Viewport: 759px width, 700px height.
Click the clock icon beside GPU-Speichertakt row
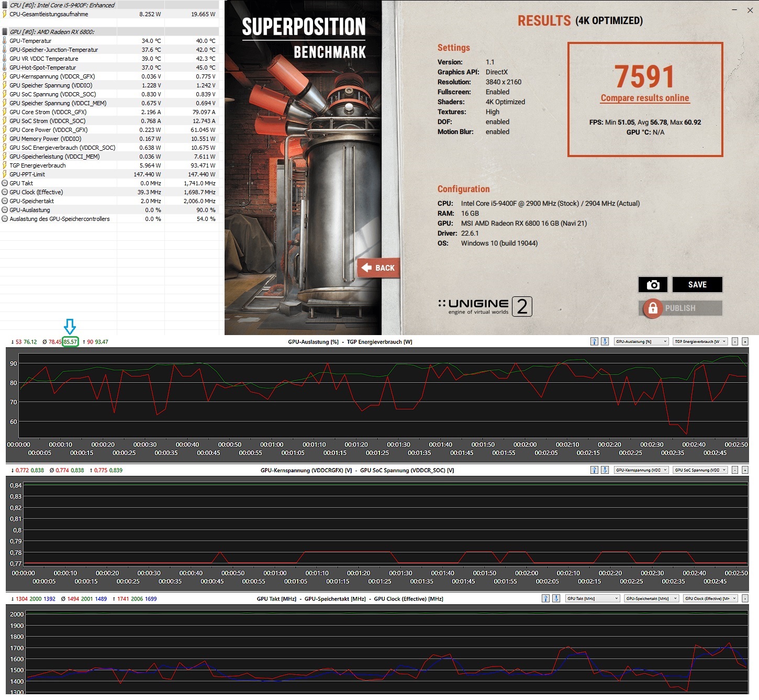coord(5,201)
